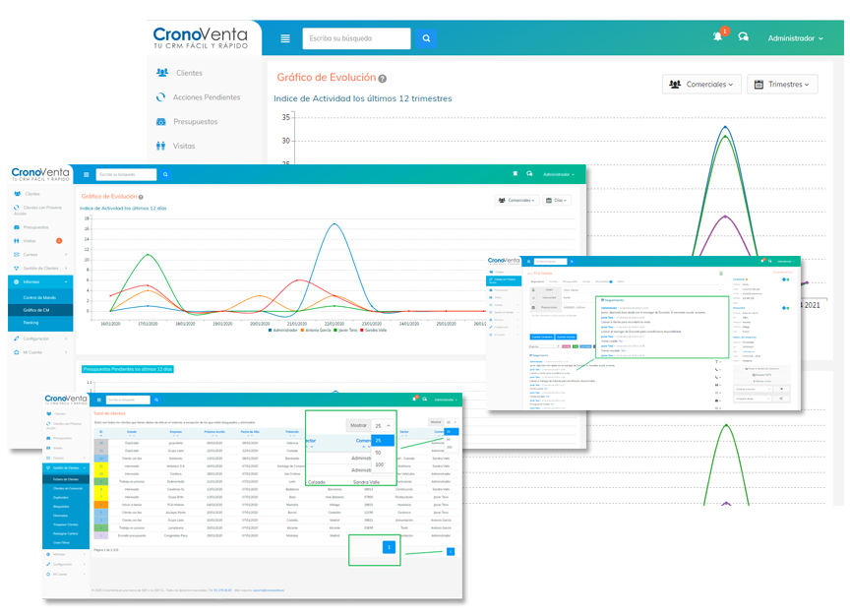Toggle switch beside Contacto in client detail
Image resolution: width=850 pixels, height=616 pixels.
pyautogui.click(x=785, y=279)
